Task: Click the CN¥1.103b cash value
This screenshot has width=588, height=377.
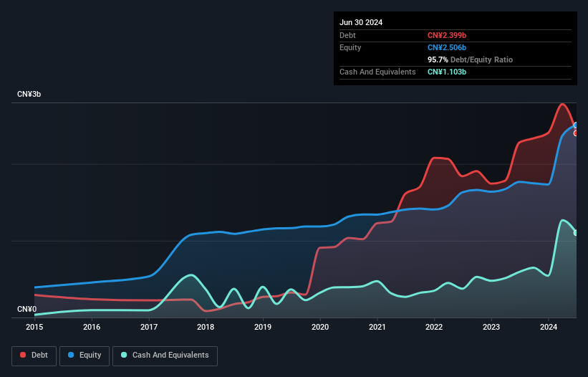Action: click(447, 72)
